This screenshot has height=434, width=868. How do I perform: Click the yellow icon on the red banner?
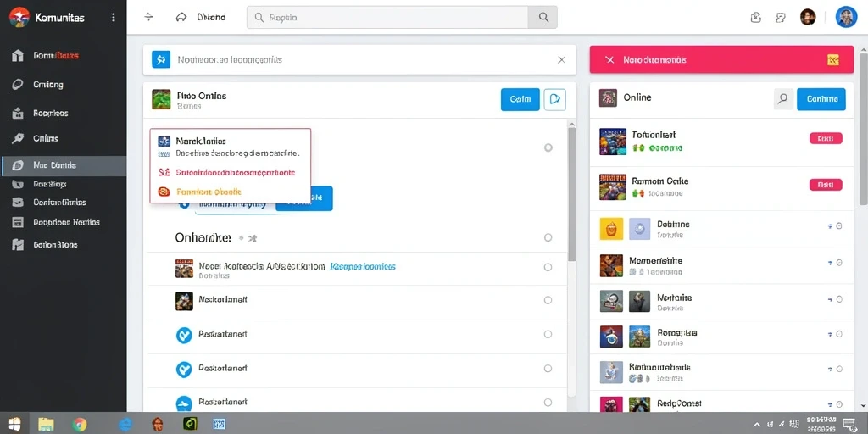point(833,60)
